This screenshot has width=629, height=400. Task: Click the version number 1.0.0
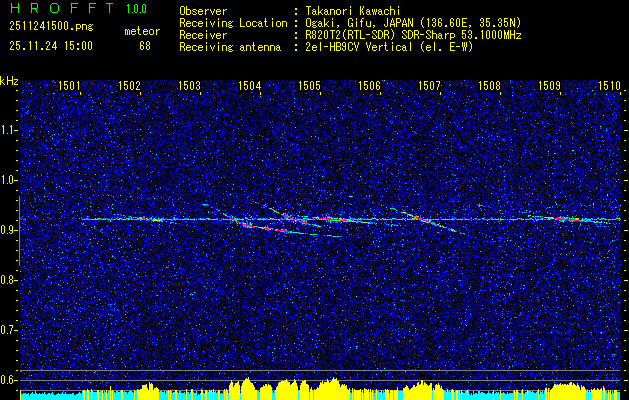136,8
